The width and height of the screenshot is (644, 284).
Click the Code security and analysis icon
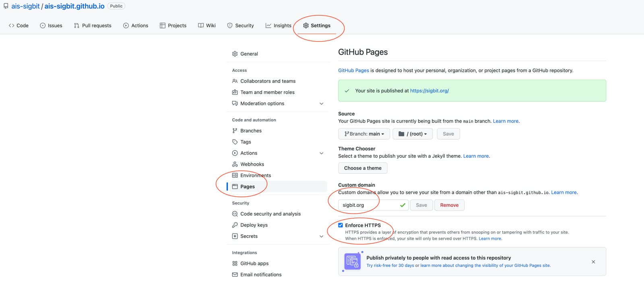click(235, 214)
